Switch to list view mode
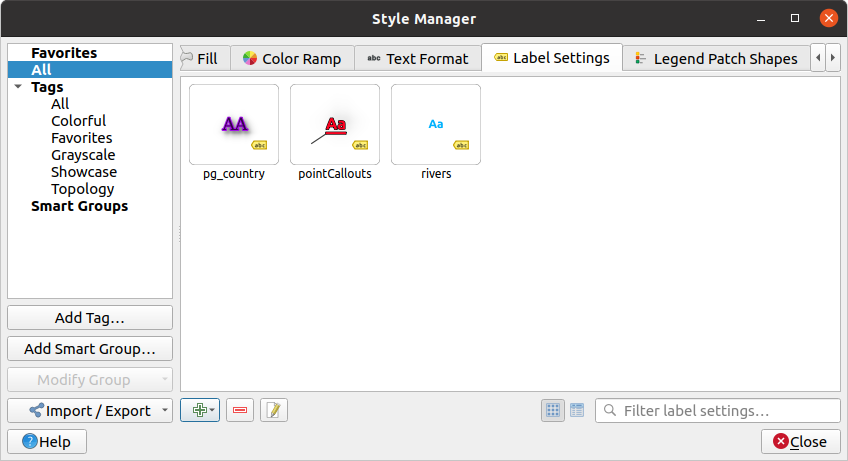848x461 pixels. 577,411
